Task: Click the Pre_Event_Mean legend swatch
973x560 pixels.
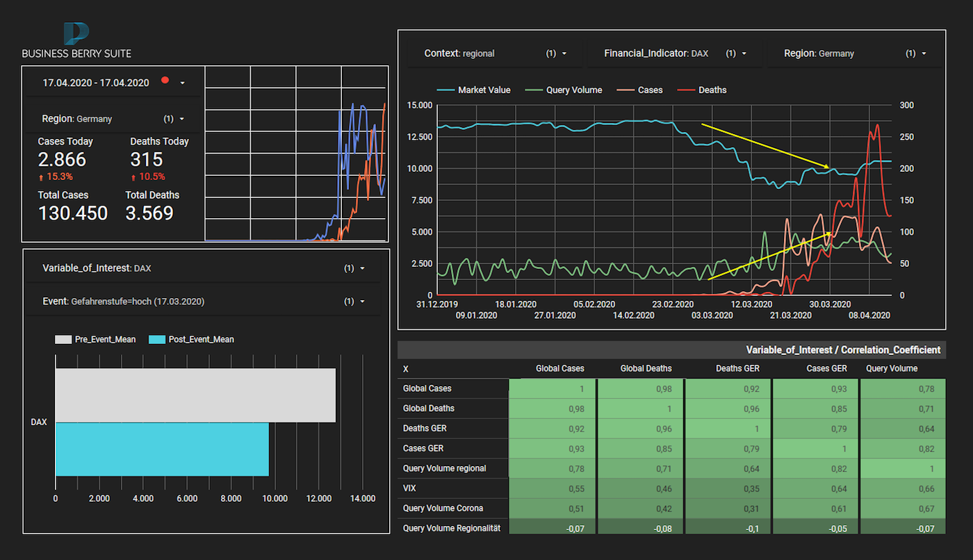Action: click(63, 340)
